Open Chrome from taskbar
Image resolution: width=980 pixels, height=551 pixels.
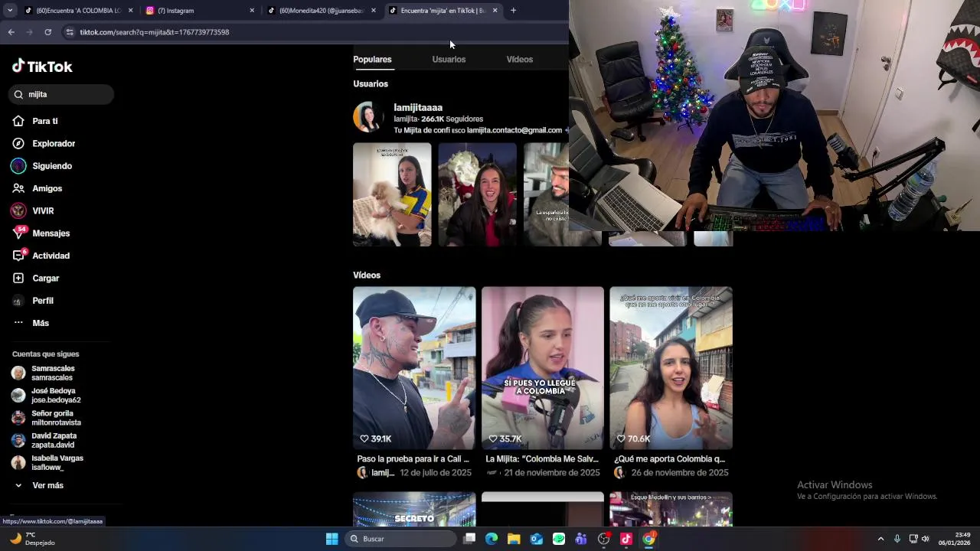tap(649, 539)
